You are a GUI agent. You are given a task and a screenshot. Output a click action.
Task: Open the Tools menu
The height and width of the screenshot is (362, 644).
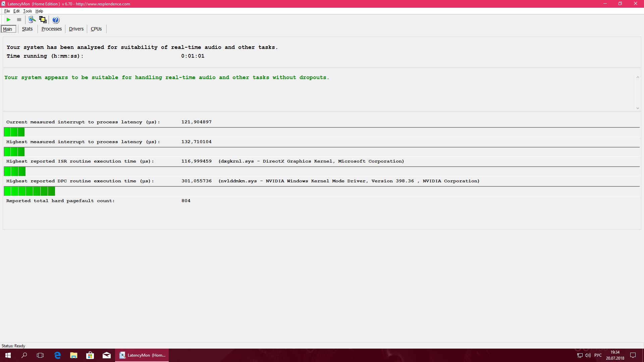pos(28,11)
